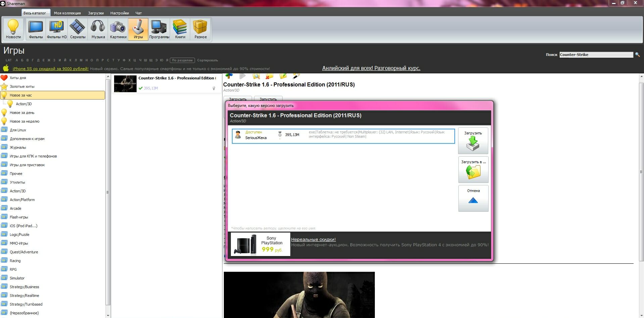Open the Нереальные скидки link
Viewport: 644px width, 318px height.
[x=313, y=239]
